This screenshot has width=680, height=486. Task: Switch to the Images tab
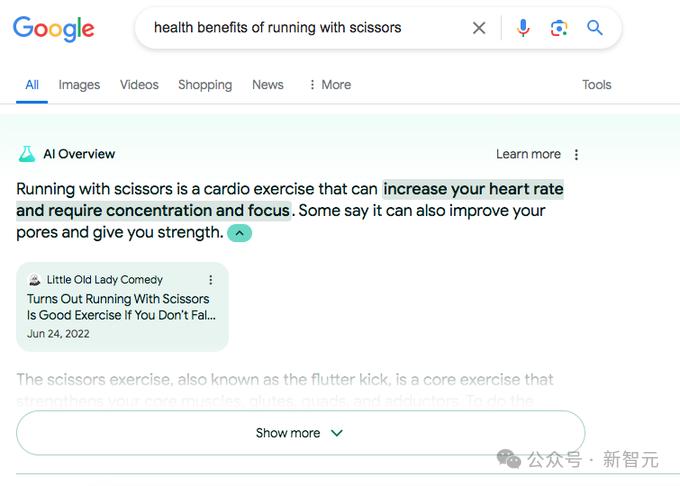(x=79, y=85)
